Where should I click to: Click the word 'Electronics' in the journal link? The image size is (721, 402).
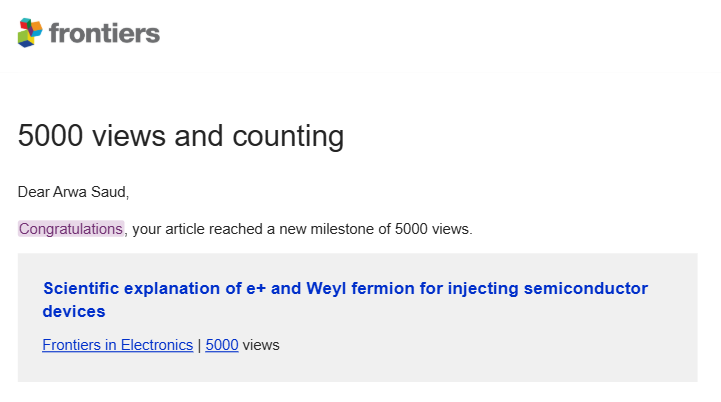point(157,345)
